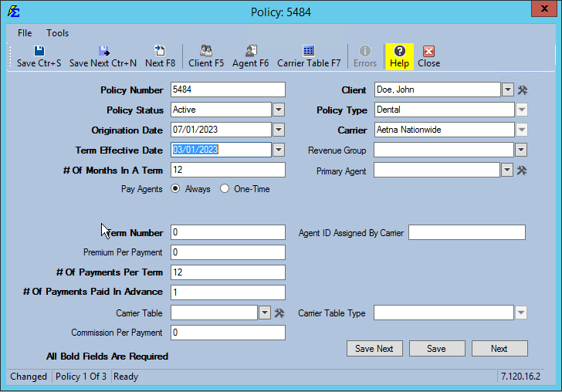Click the Client text box showing Doe, John
Image resolution: width=562 pixels, height=392 pixels.
[437, 90]
